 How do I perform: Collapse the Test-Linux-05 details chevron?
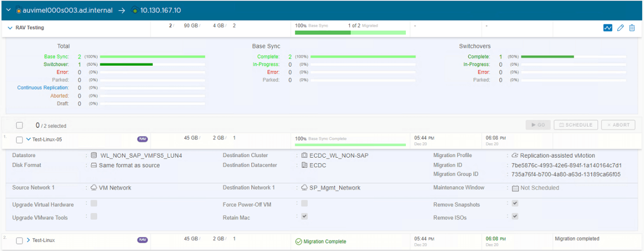pos(28,139)
